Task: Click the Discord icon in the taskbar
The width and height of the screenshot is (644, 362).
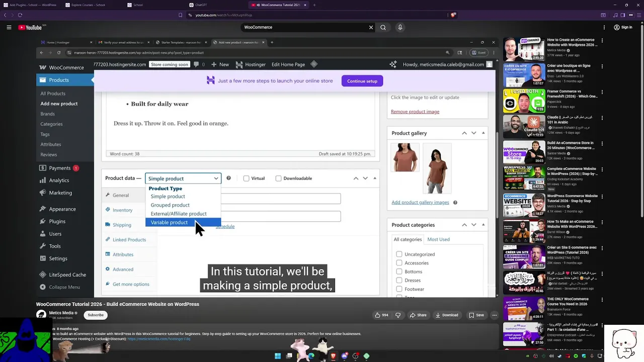Action: pos(344,356)
